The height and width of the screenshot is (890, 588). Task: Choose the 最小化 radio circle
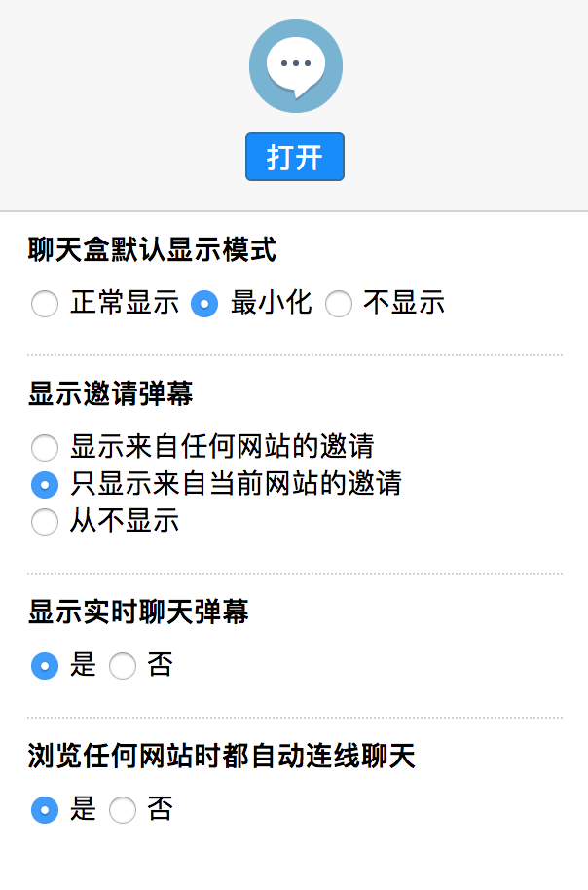tap(204, 304)
